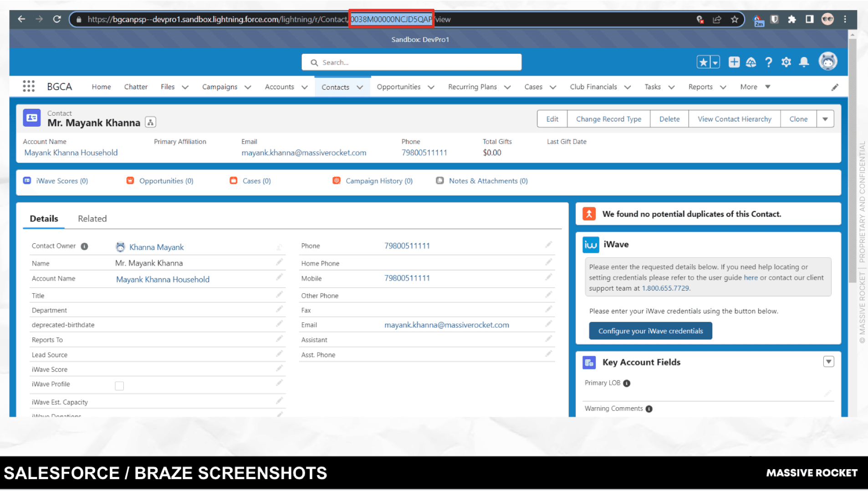Select the Details tab
Viewport: 868px width, 491px height.
[x=44, y=219]
